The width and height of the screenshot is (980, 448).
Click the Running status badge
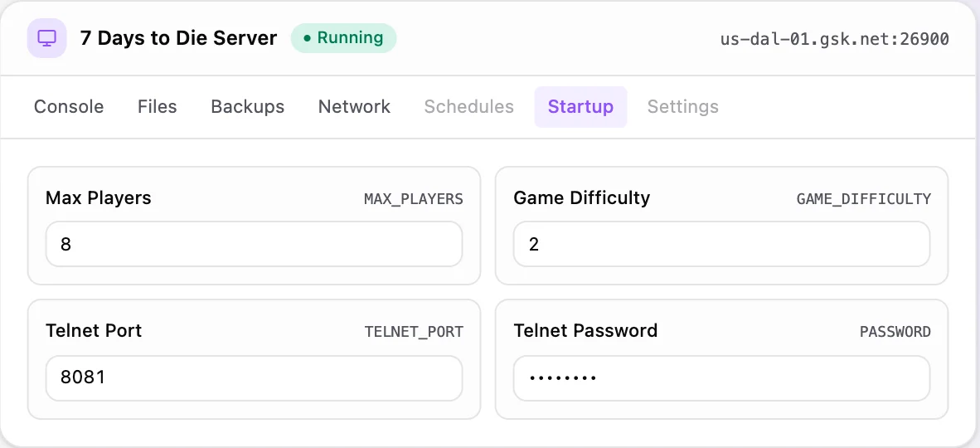point(343,38)
